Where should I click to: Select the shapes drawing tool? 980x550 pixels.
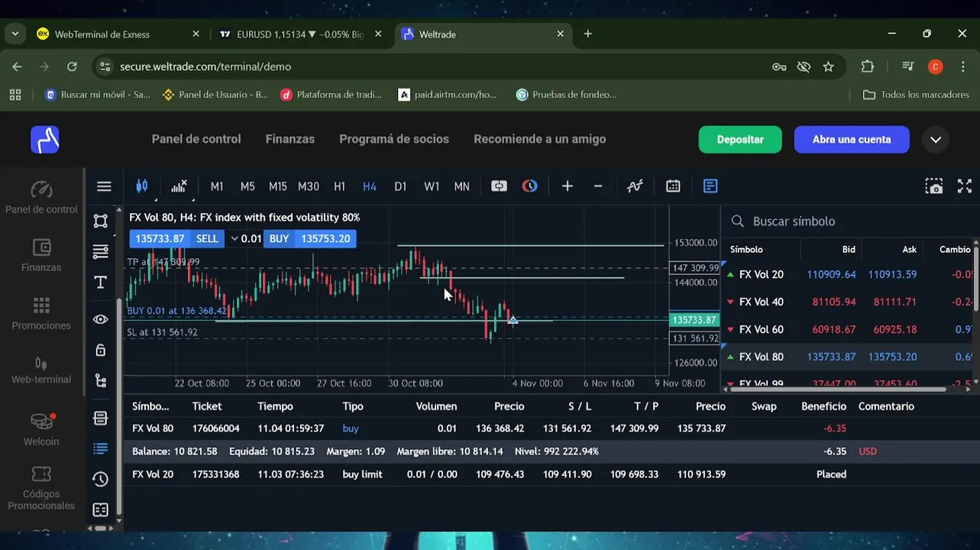click(x=100, y=221)
